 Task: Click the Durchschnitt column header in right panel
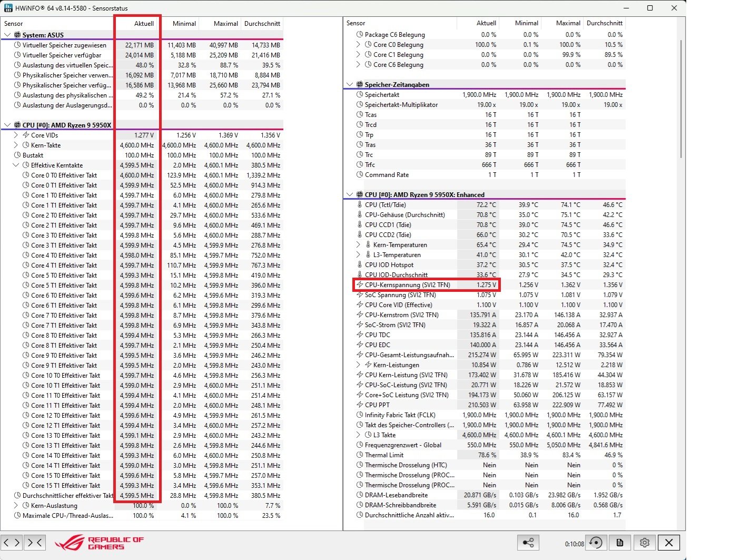[605, 23]
